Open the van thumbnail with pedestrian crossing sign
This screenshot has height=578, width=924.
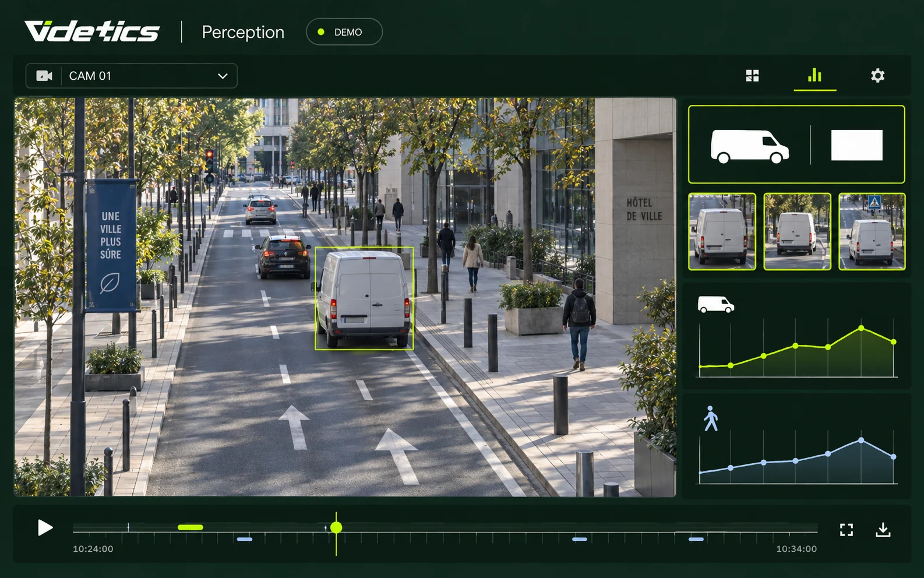pos(872,232)
